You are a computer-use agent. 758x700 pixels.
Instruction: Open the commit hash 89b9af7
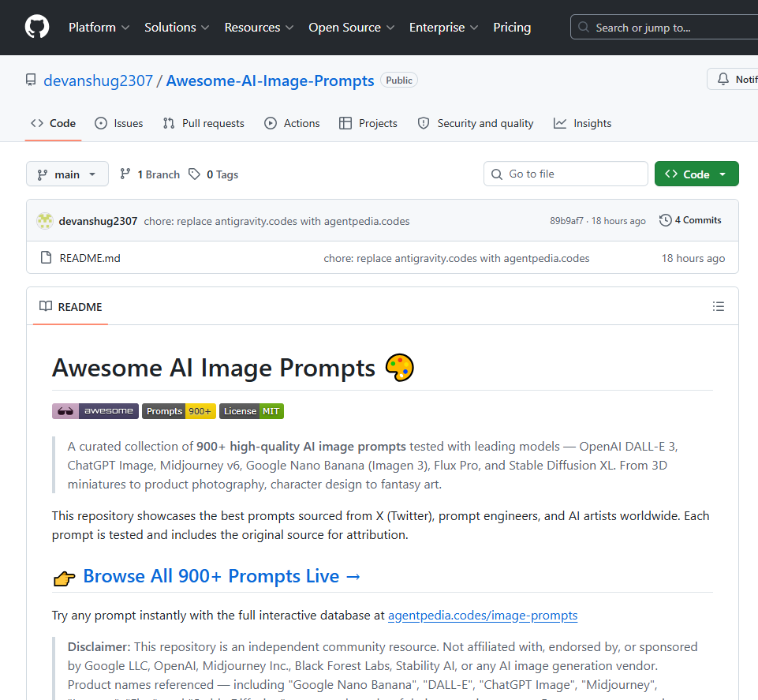[x=566, y=221]
